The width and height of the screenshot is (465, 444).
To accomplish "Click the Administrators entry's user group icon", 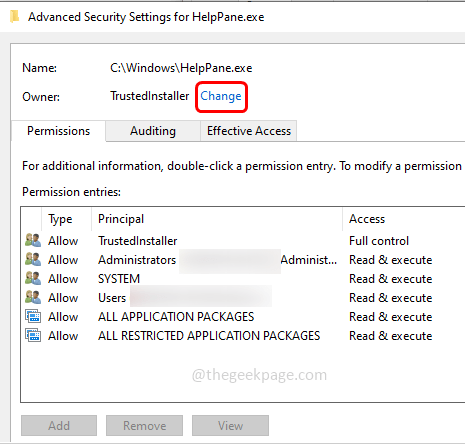I will tap(33, 259).
